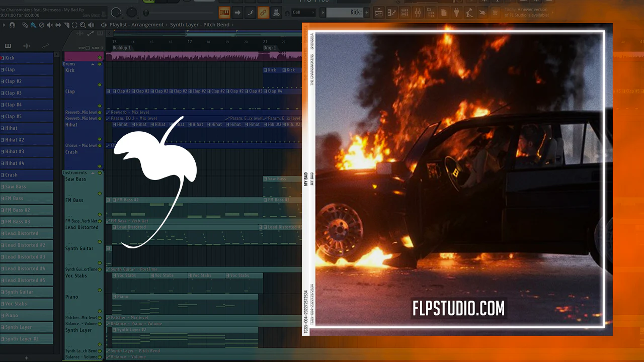Viewport: 644px width, 362px height.
Task: Open the Playlist view icon in top toolbar
Action: coord(379,12)
